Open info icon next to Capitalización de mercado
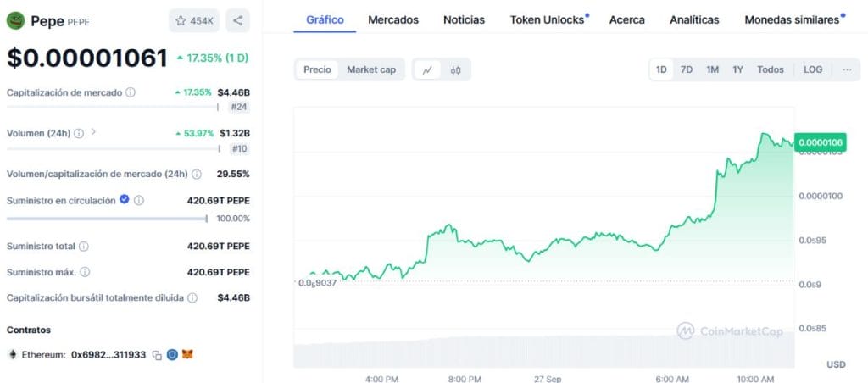This screenshot has width=868, height=383. pyautogui.click(x=131, y=92)
